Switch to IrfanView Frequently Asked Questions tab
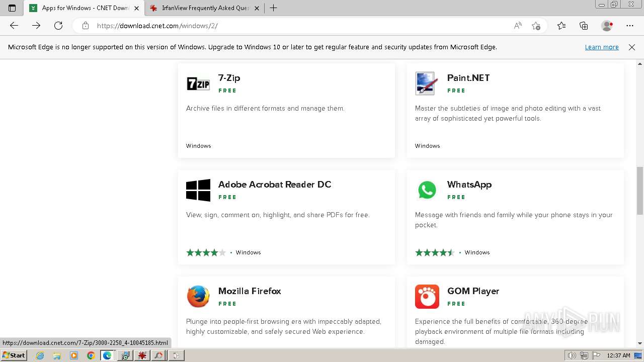Screen dimensions: 644x362 click(x=205, y=8)
